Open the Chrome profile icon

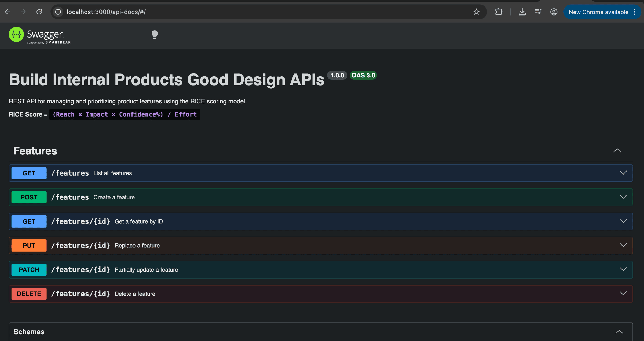coord(554,12)
